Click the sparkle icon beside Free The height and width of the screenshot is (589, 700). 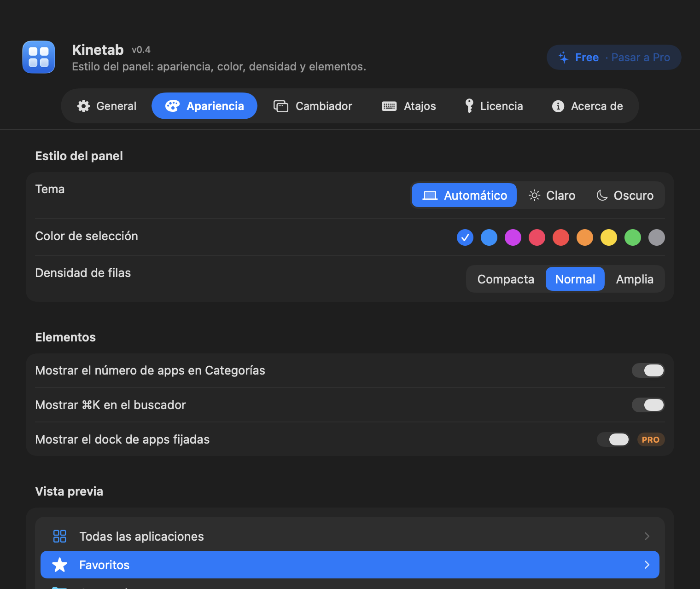pos(564,58)
